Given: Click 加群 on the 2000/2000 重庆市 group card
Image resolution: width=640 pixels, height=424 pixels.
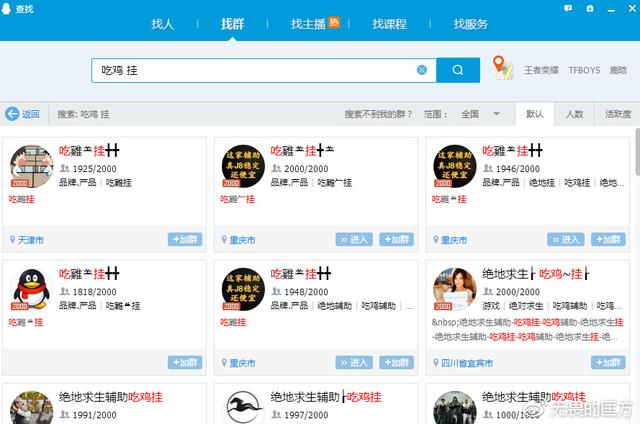Looking at the screenshot, I should 396,239.
